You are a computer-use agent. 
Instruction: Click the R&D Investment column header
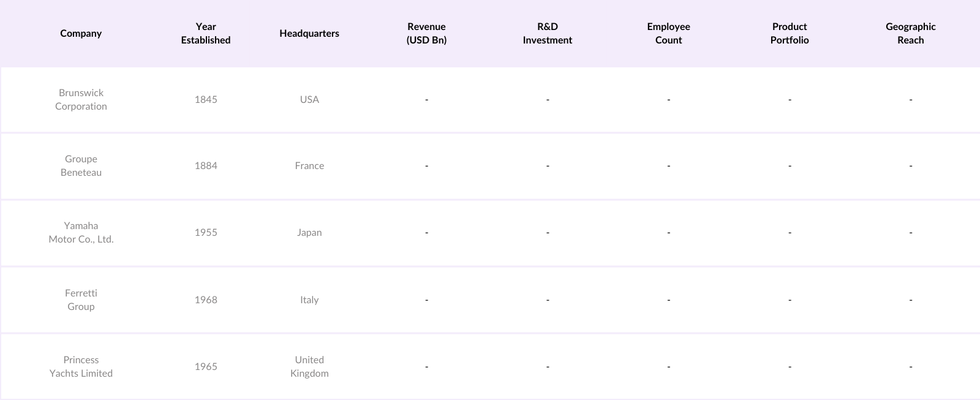tap(547, 33)
